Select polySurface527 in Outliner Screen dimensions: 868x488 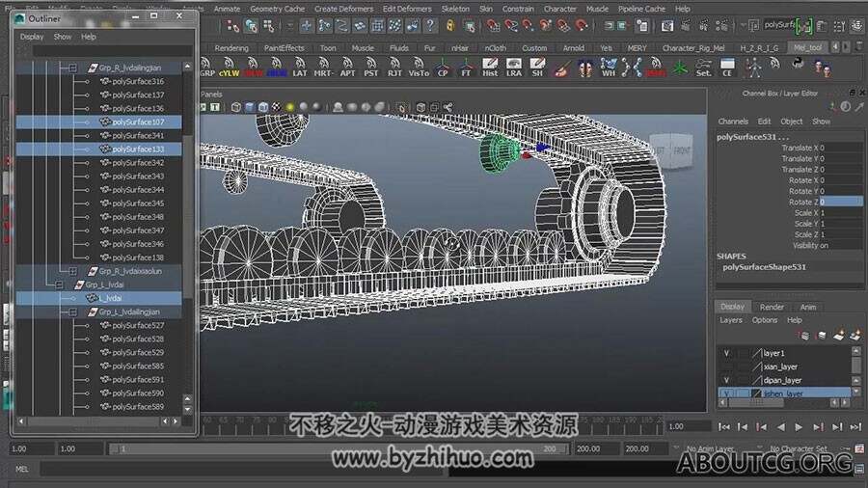coord(137,325)
